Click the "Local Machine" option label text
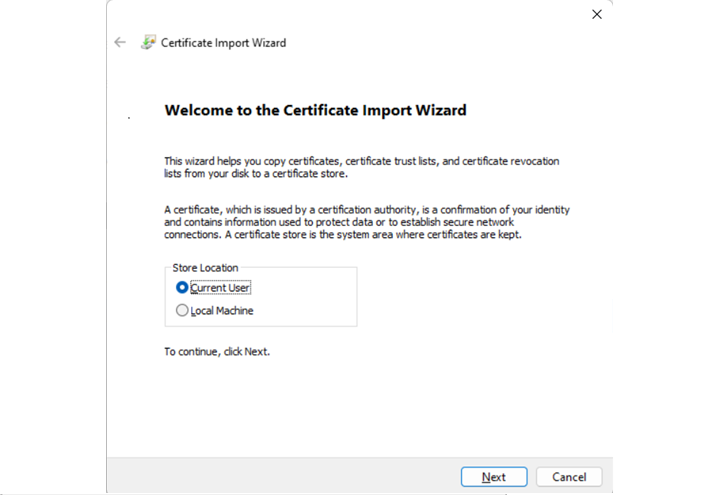 pyautogui.click(x=222, y=311)
